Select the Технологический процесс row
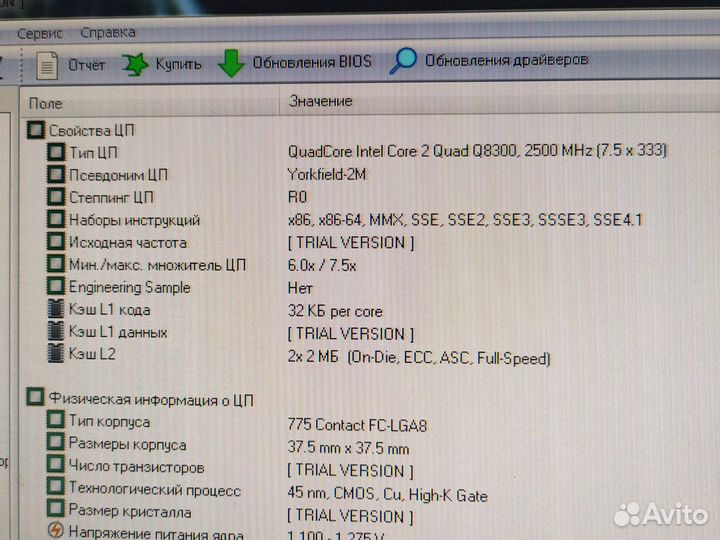This screenshot has height=540, width=720. click(154, 490)
